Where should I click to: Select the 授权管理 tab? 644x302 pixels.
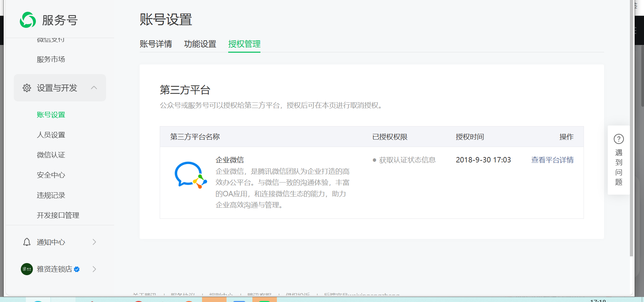click(244, 44)
